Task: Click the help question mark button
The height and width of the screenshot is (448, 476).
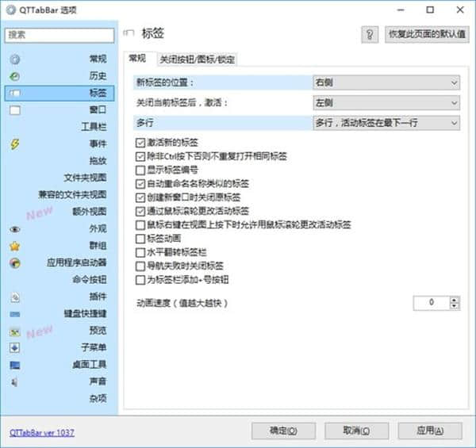Action: click(x=370, y=35)
